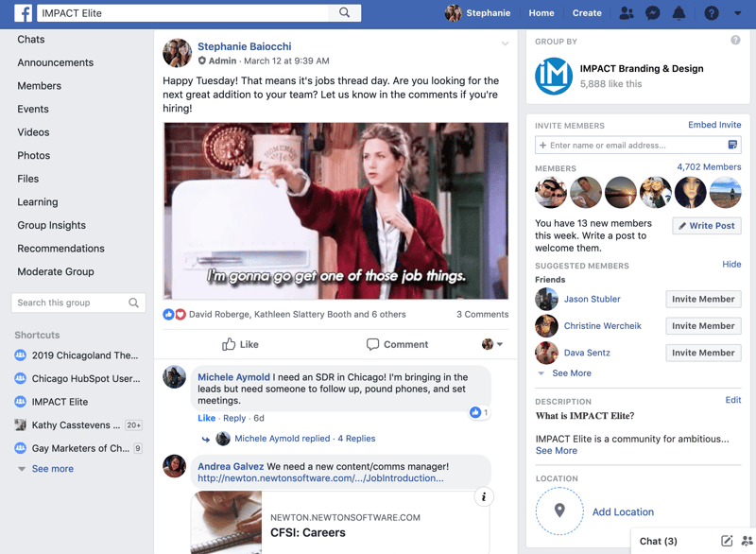Open Learning in group sidebar
This screenshot has height=554, width=756.
click(x=38, y=202)
